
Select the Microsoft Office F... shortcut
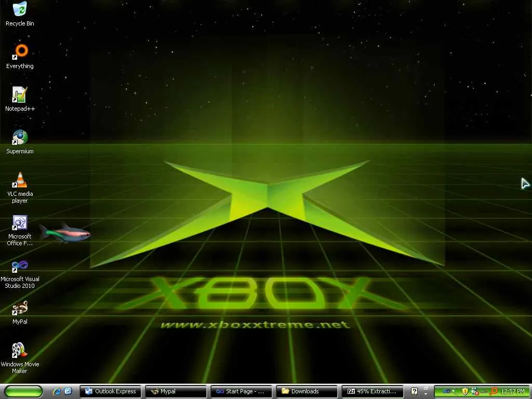(x=20, y=230)
